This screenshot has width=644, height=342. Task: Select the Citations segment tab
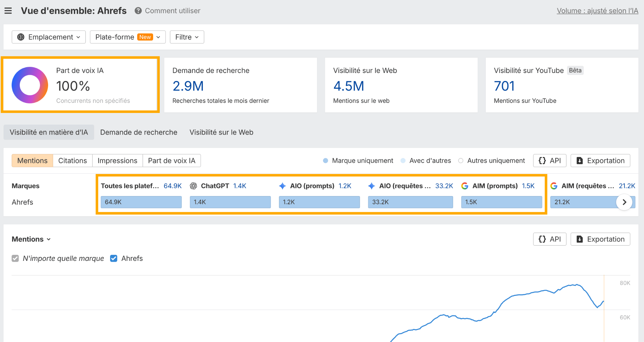click(73, 160)
